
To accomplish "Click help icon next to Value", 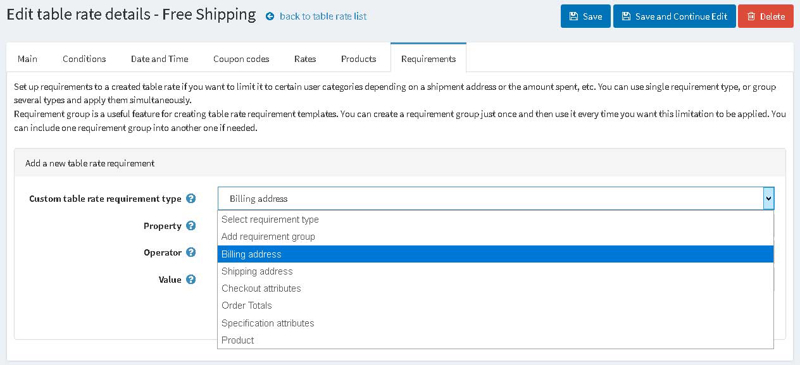I will [x=191, y=280].
